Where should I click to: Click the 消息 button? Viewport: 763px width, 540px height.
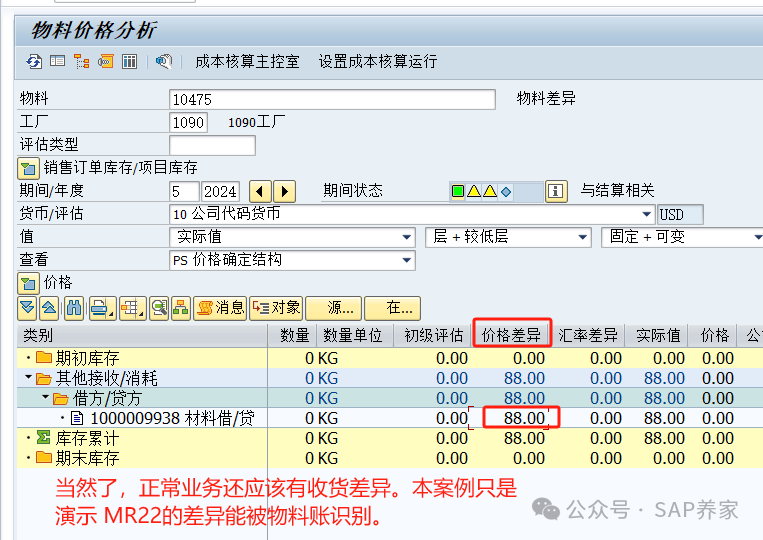point(220,308)
